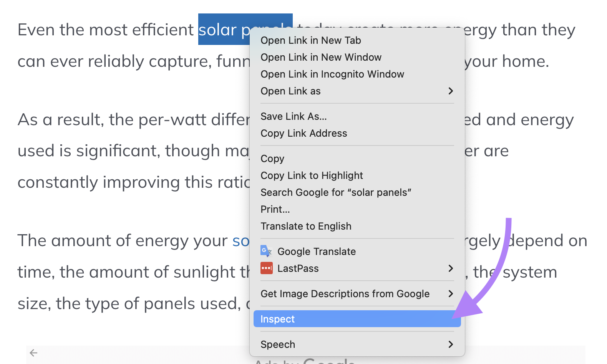Search Google for "solar panels"
This screenshot has width=607, height=364.
[336, 192]
